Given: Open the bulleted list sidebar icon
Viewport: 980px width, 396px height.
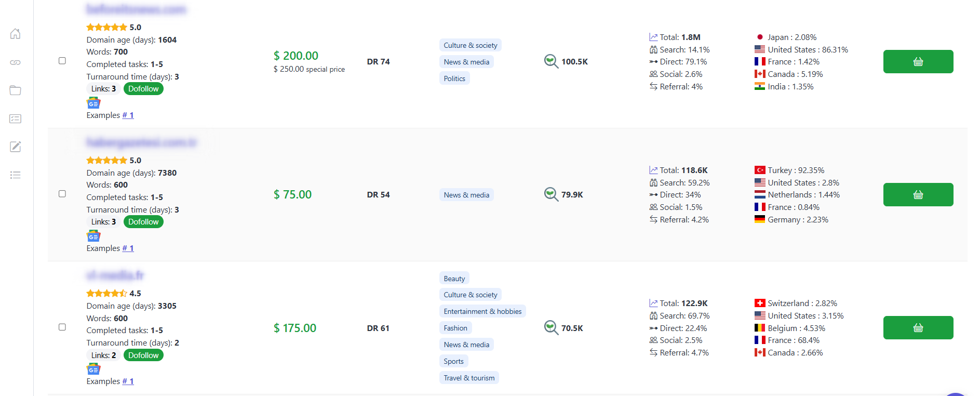Looking at the screenshot, I should [16, 175].
